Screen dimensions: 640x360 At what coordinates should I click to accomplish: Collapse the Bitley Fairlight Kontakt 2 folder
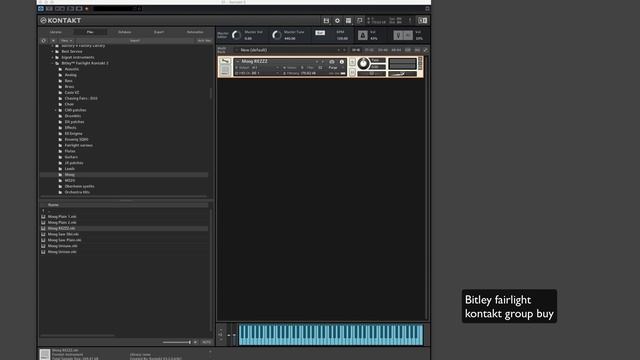(53, 63)
